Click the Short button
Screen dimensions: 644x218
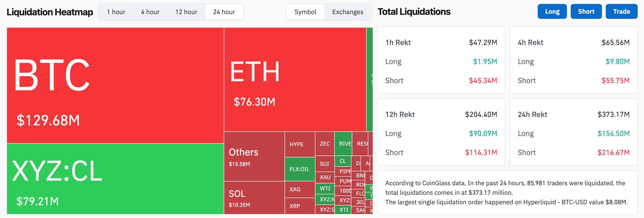click(586, 11)
